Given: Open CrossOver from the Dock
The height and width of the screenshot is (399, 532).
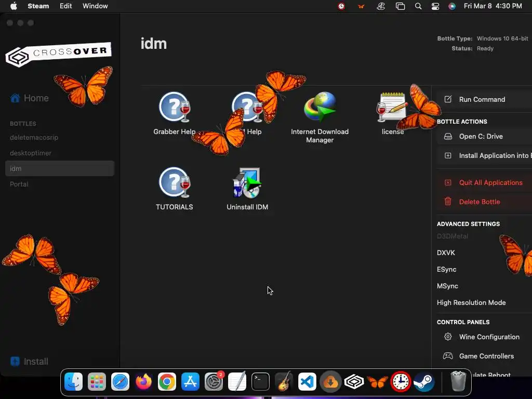Looking at the screenshot, I should 354,382.
